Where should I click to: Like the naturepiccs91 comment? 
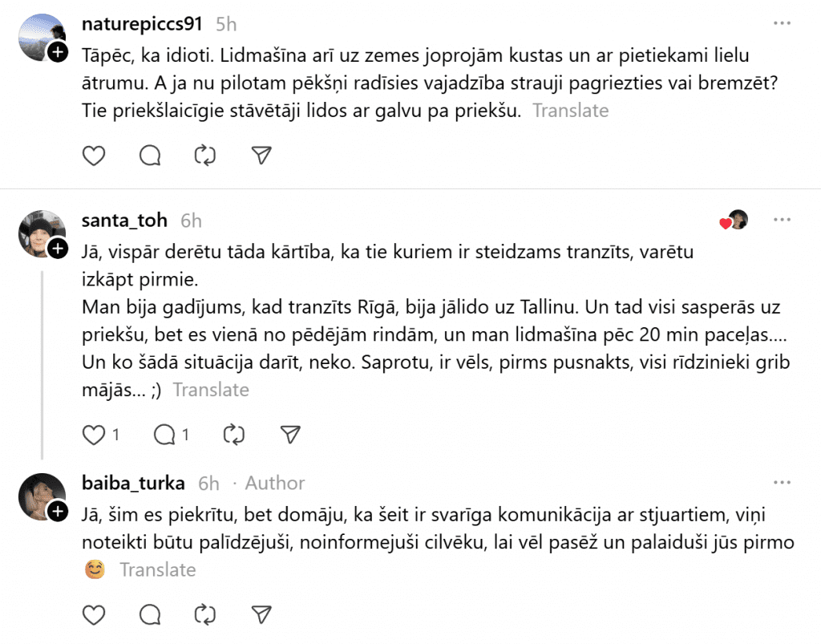tap(95, 156)
